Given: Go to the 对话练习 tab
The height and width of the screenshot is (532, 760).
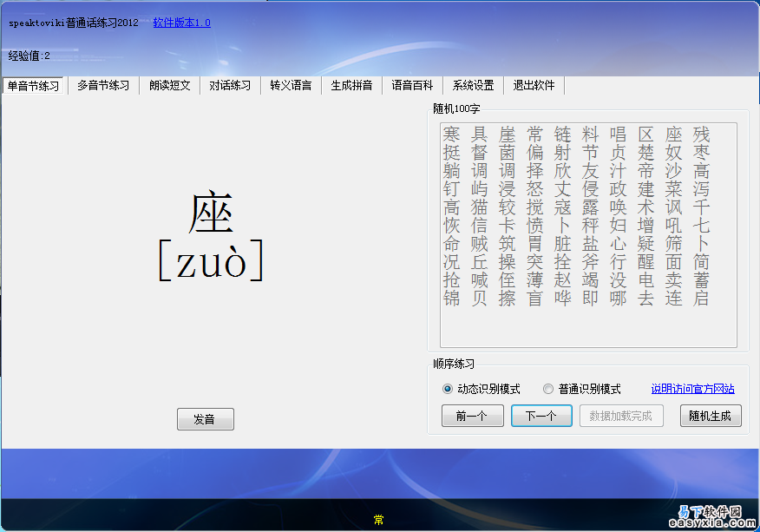Looking at the screenshot, I should [230, 86].
